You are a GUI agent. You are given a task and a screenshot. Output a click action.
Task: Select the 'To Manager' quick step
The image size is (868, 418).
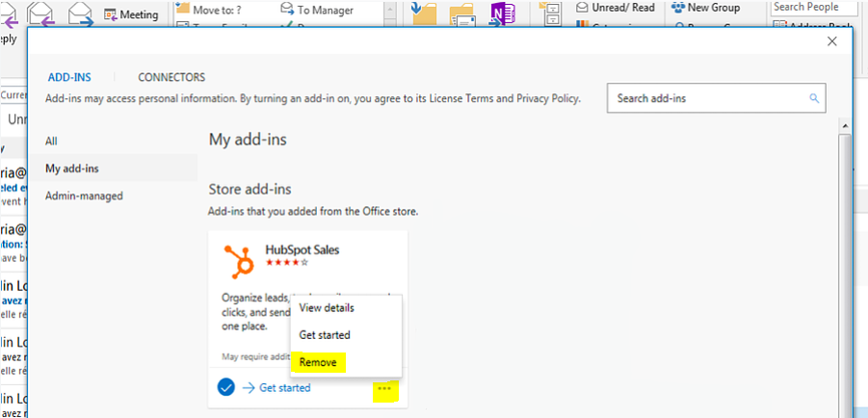(x=317, y=10)
